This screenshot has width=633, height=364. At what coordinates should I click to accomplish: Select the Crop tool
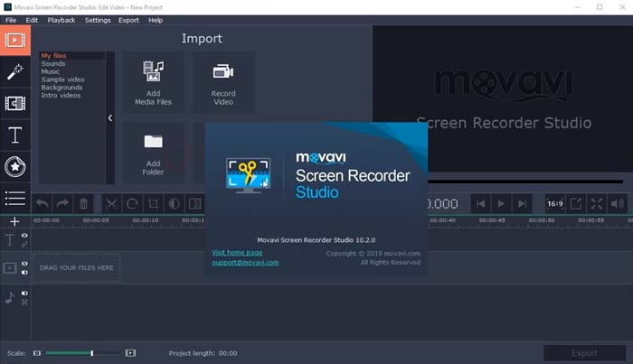[153, 203]
